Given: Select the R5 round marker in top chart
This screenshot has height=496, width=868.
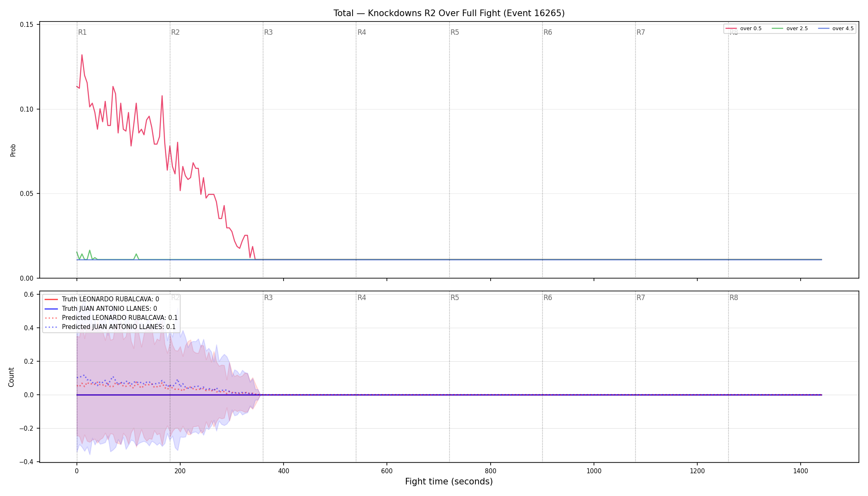Looking at the screenshot, I should tap(455, 32).
